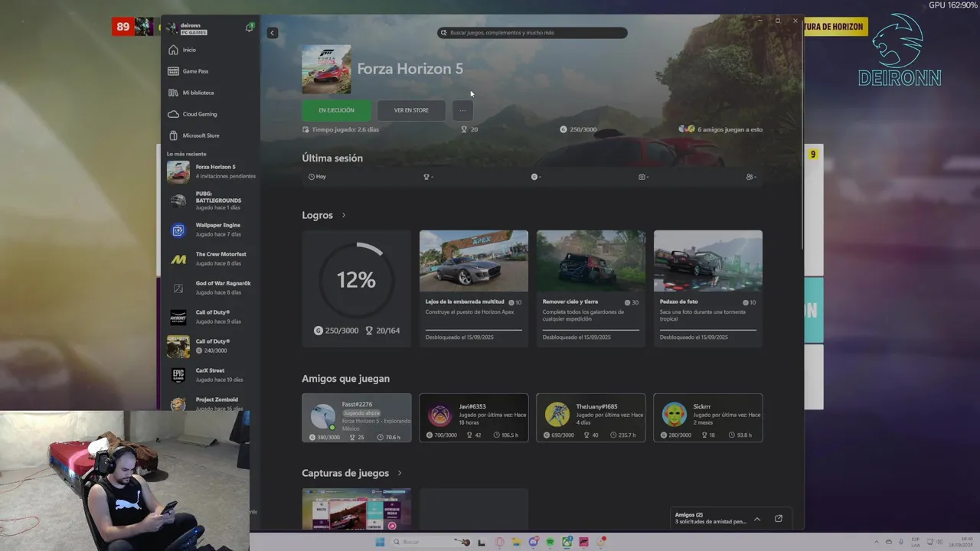
Task: Click the Amigos que juegan heading
Action: (345, 379)
